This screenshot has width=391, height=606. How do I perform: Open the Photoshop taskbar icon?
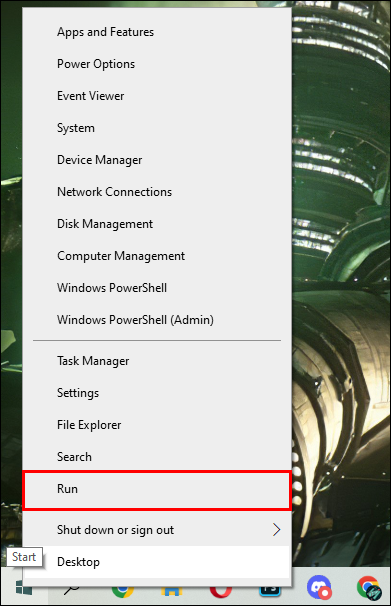(x=269, y=589)
